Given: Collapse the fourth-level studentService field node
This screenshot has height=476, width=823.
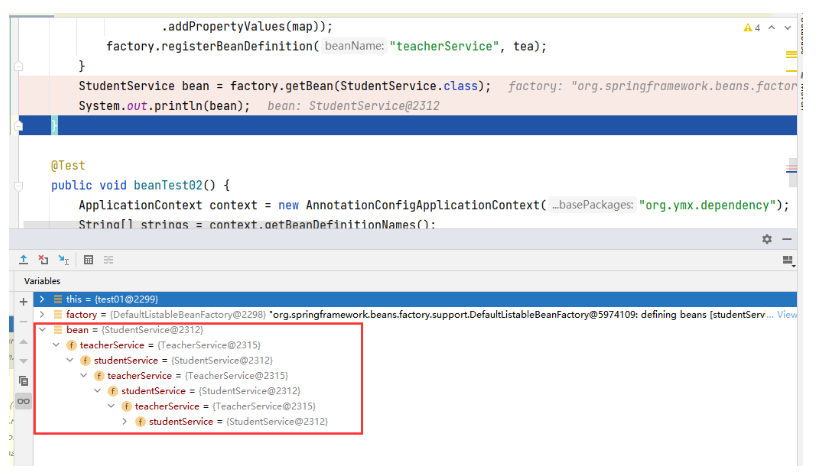Looking at the screenshot, I should coord(98,390).
